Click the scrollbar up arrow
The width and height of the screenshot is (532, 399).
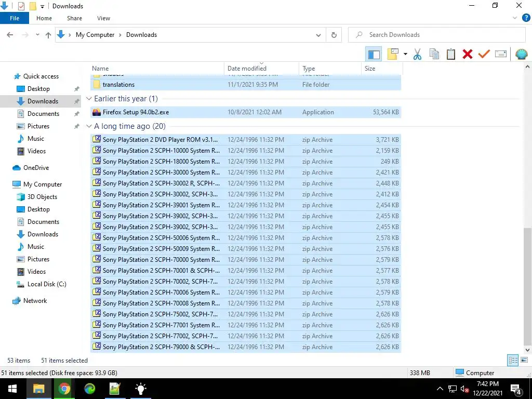(x=527, y=67)
